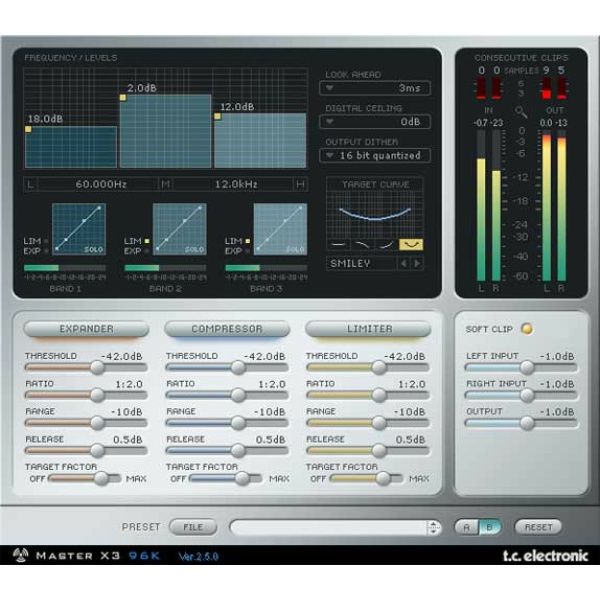Click the Band 2 2.0dB level handle
This screenshot has height=600, width=600.
tap(122, 98)
